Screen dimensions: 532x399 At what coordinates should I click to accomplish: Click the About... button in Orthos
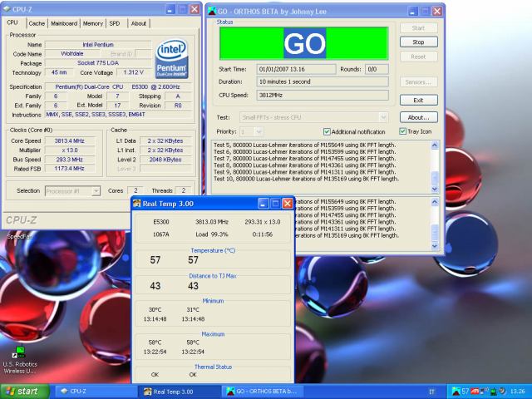coord(419,117)
